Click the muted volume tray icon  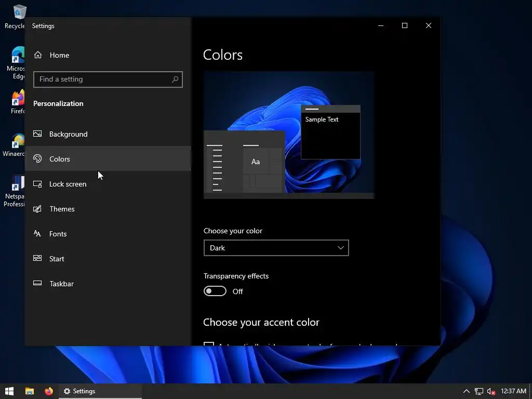[491, 392]
